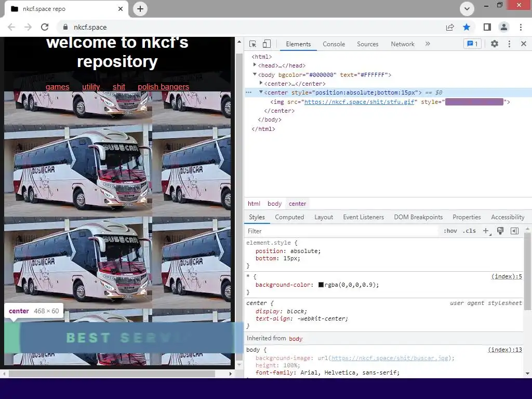Open the utility link on the page
The height and width of the screenshot is (399, 532).
click(91, 87)
